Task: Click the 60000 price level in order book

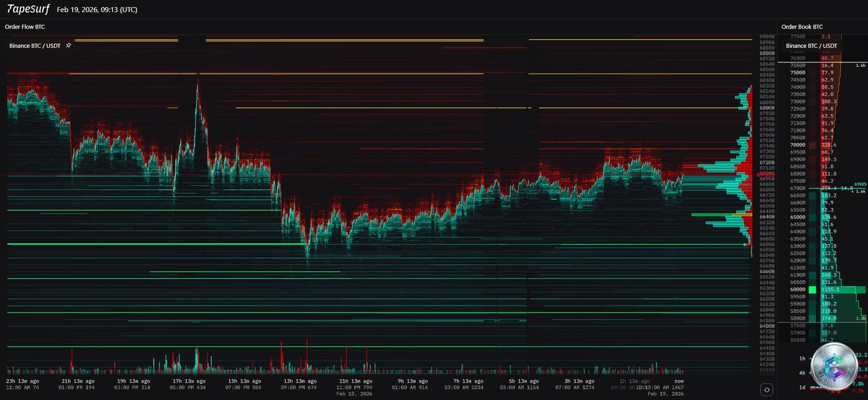Action: (x=797, y=289)
